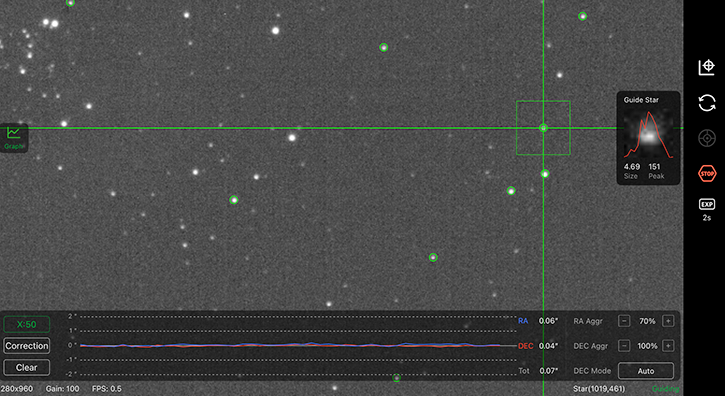The height and width of the screenshot is (396, 725).
Task: Select the circled star below the crosshair
Action: (545, 174)
